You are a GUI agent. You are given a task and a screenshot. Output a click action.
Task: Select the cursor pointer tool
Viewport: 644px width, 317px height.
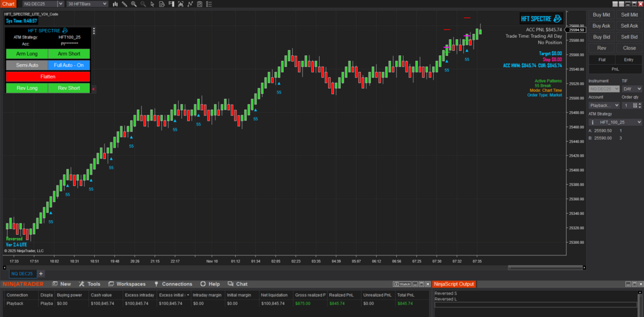click(153, 4)
